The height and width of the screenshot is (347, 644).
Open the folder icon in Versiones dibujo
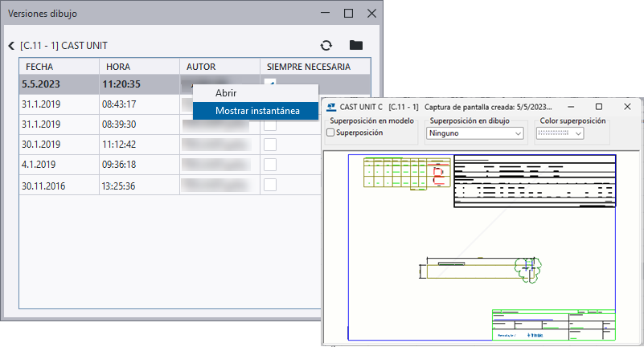click(355, 46)
